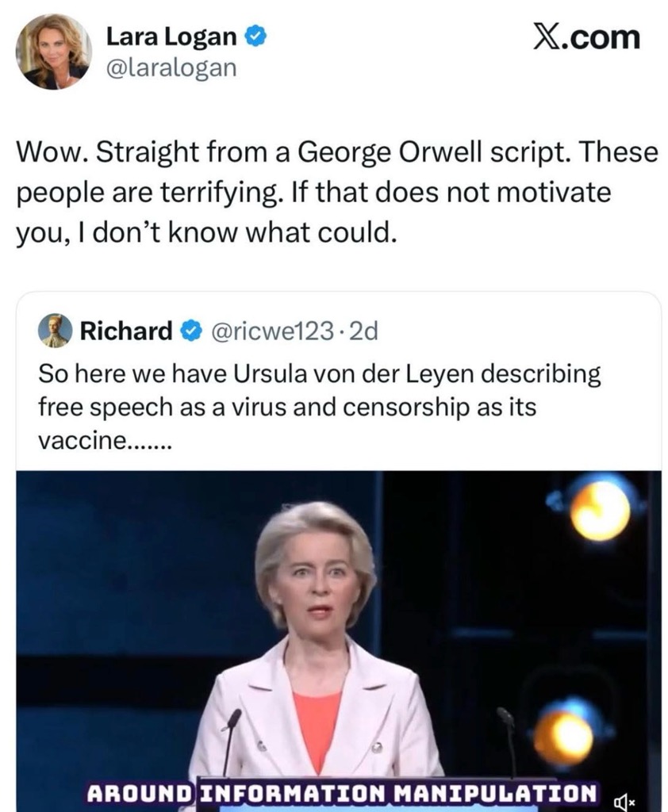Click the upper stage light in the video
668x812 pixels.
tap(601, 508)
